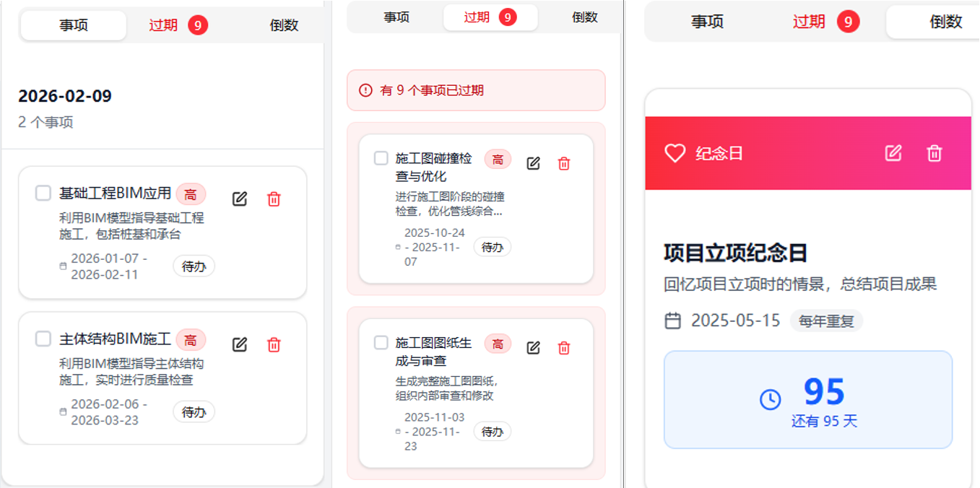Tick the 施工图碰撞检查与优化 checkbox
Viewport: 980px width, 488px height.
(x=381, y=158)
